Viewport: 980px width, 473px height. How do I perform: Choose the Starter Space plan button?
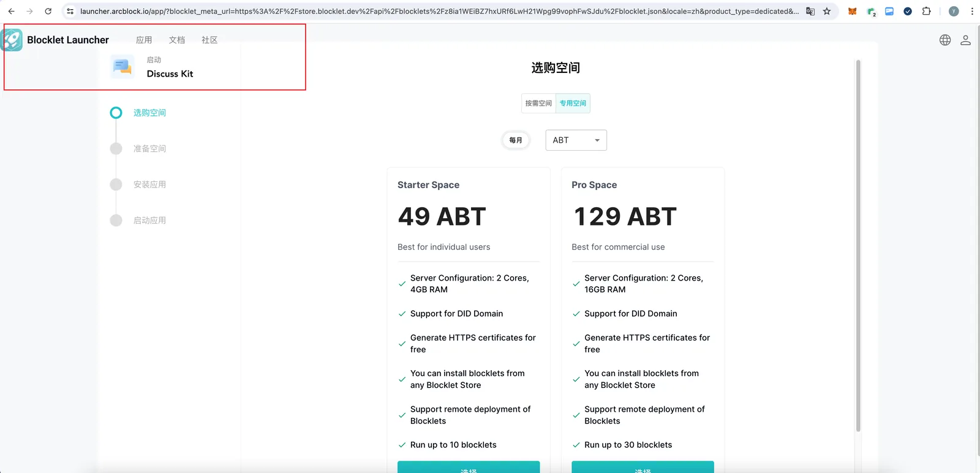point(469,467)
